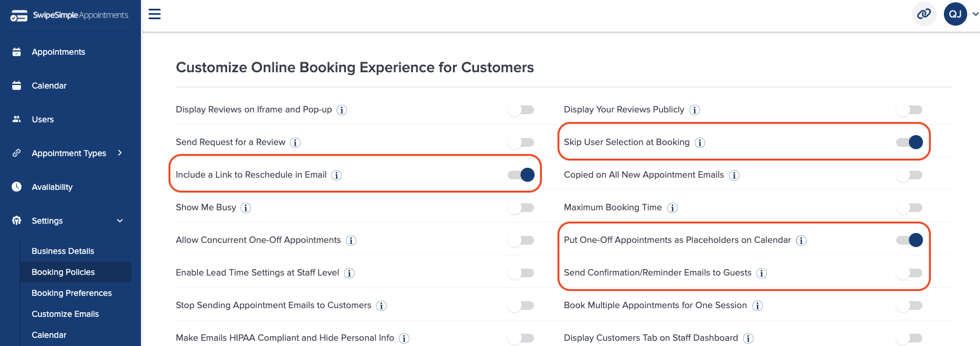Open Appointments in the sidebar
The image size is (980, 346).
[x=58, y=52]
